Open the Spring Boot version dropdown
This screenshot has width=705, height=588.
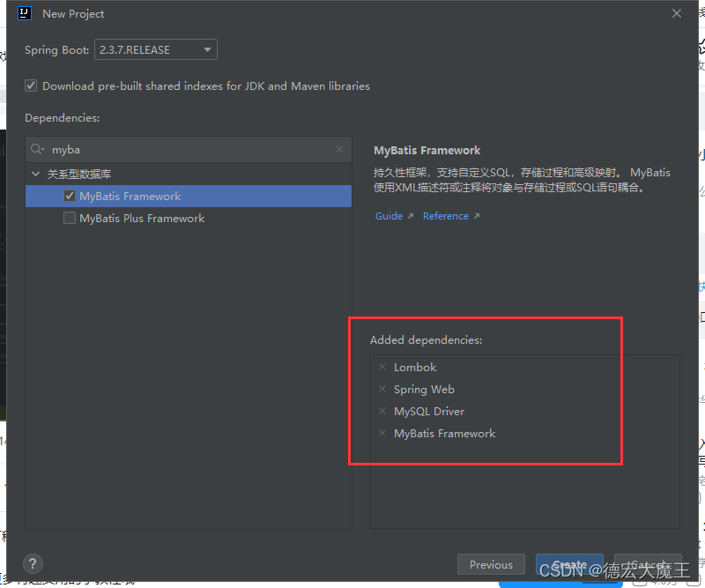point(156,49)
